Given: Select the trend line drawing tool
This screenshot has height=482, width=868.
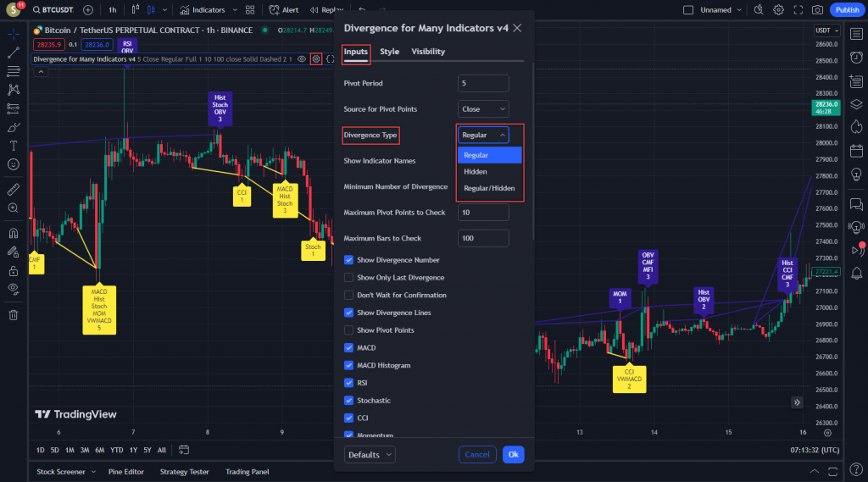Looking at the screenshot, I should pyautogui.click(x=14, y=53).
